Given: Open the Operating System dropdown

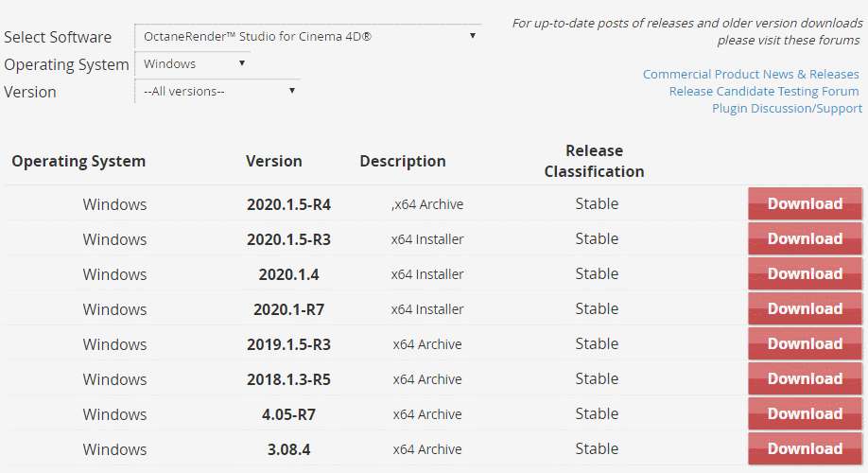Looking at the screenshot, I should click(x=194, y=64).
